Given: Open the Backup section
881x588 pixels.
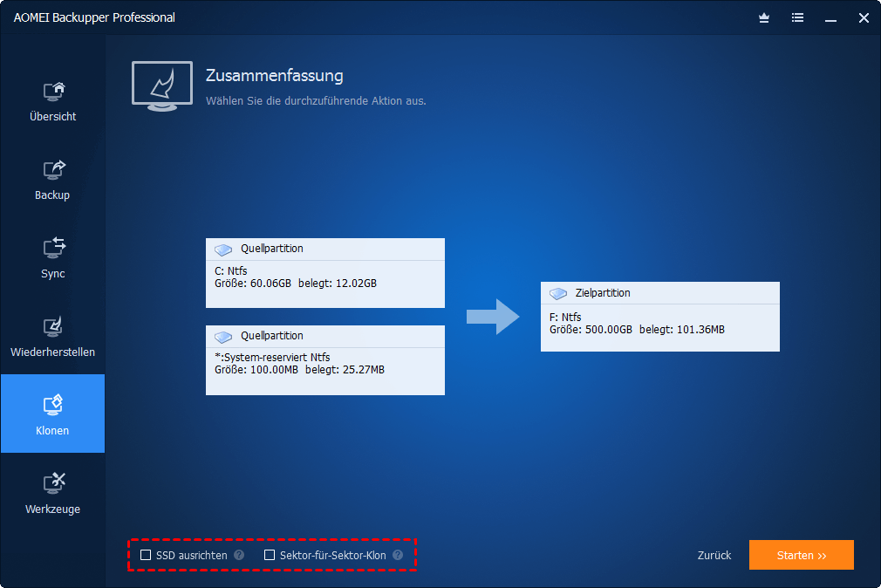Looking at the screenshot, I should 53,181.
